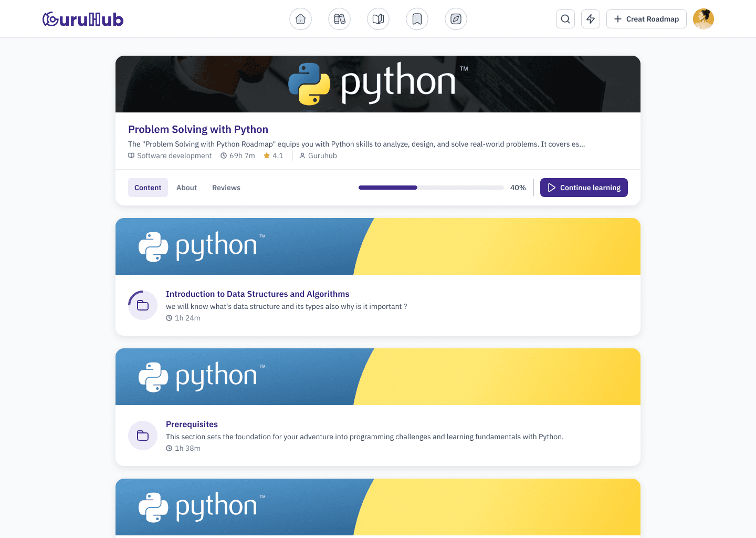Open the Home icon in navbar
This screenshot has height=538, width=756.
(300, 18)
